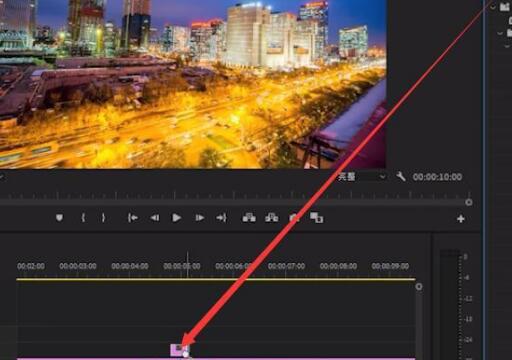The height and width of the screenshot is (360, 512).
Task: Jump to the Out point
Action: 221,218
